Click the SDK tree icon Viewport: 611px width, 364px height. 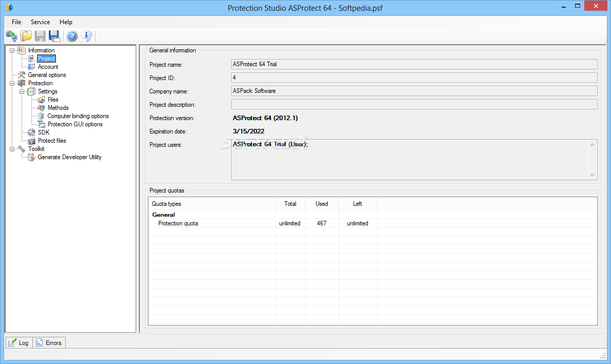coord(31,132)
